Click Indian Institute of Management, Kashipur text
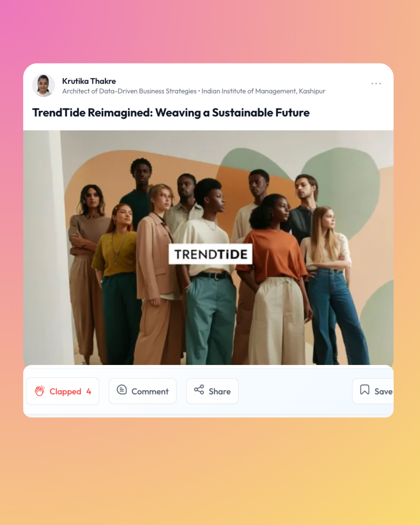This screenshot has width=420, height=525. 263,91
